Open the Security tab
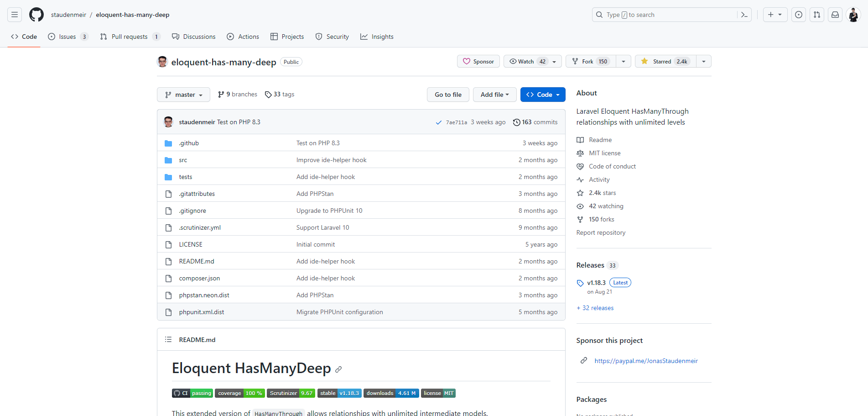Screen dimensions: 868x416 (333, 37)
